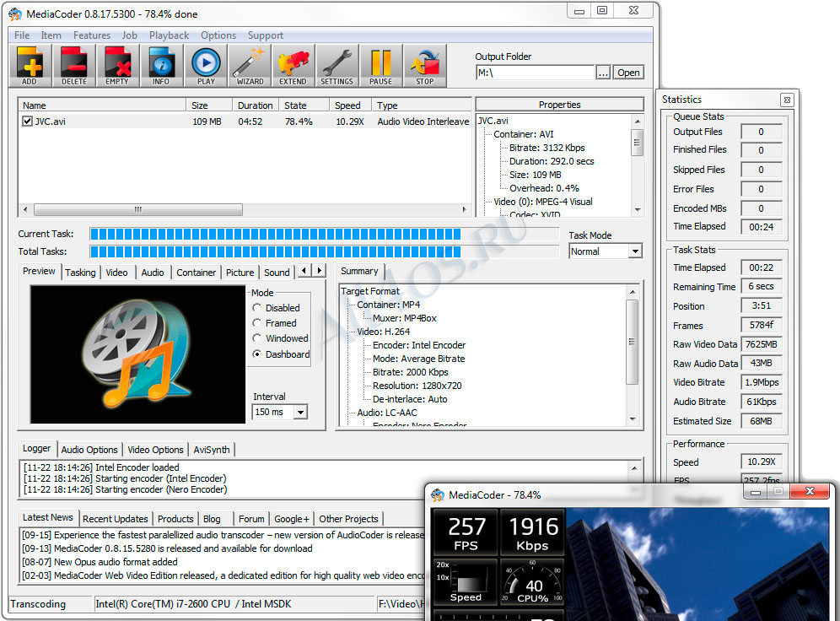Click the Open output folder button
Viewport: 840px width, 621px height.
coord(627,73)
